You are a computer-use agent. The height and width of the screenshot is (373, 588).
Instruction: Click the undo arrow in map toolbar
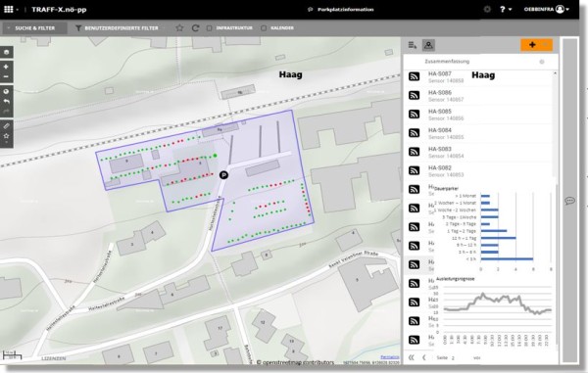pos(7,101)
